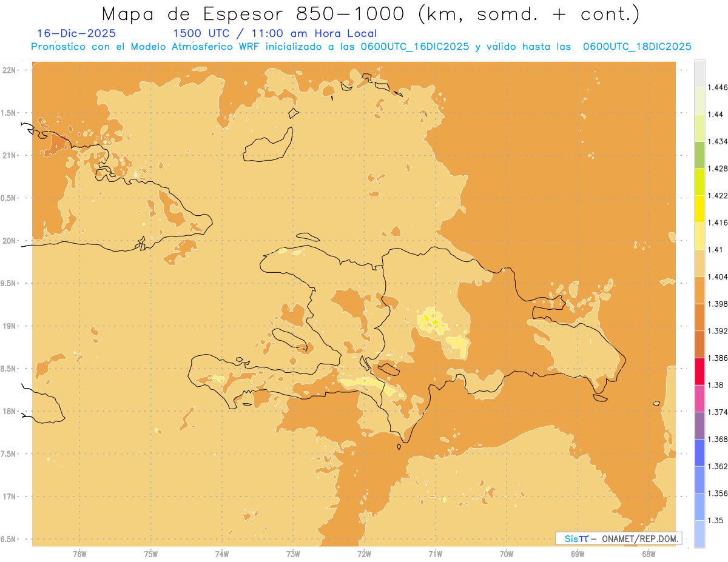Click the latitude label "22N"

(9, 70)
